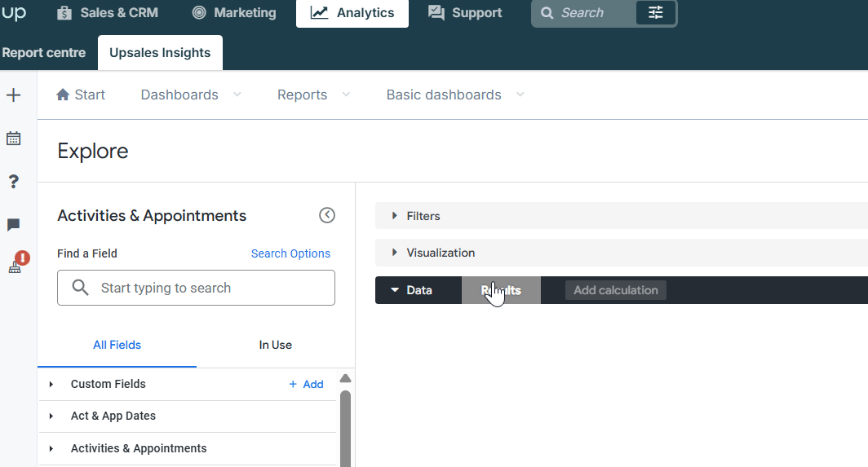The image size is (868, 467).
Task: Collapse the field picker with arrow icon
Action: (x=327, y=215)
